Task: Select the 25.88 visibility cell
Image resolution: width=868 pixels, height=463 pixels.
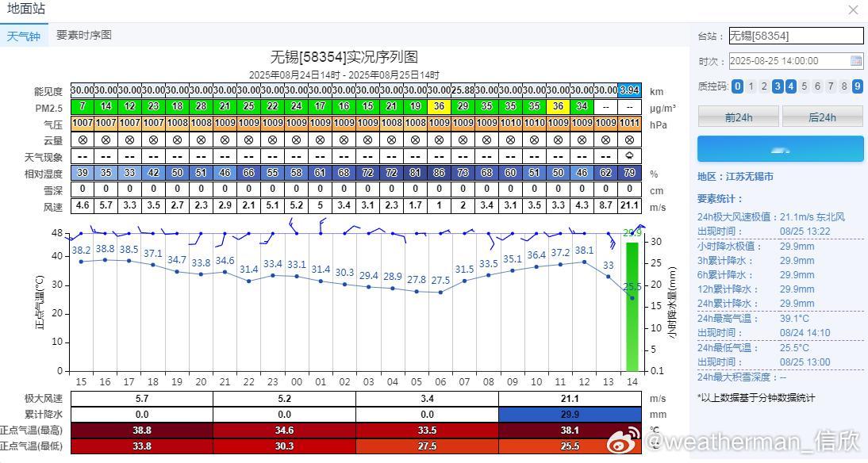Action: tap(463, 90)
